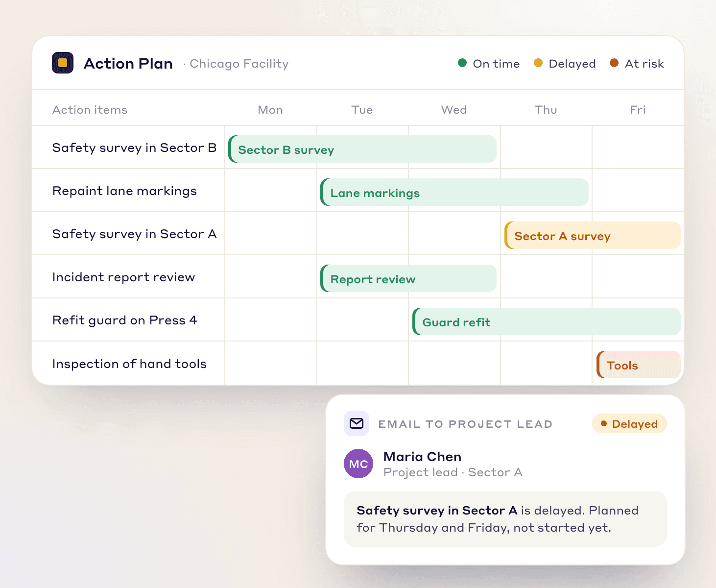
Task: Click the green On time legend dot
Action: click(x=462, y=63)
